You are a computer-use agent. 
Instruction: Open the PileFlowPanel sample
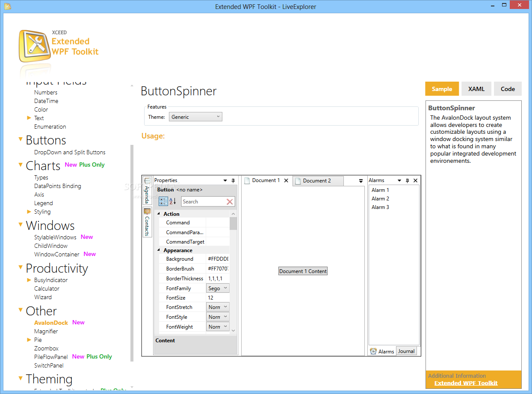[x=51, y=357]
